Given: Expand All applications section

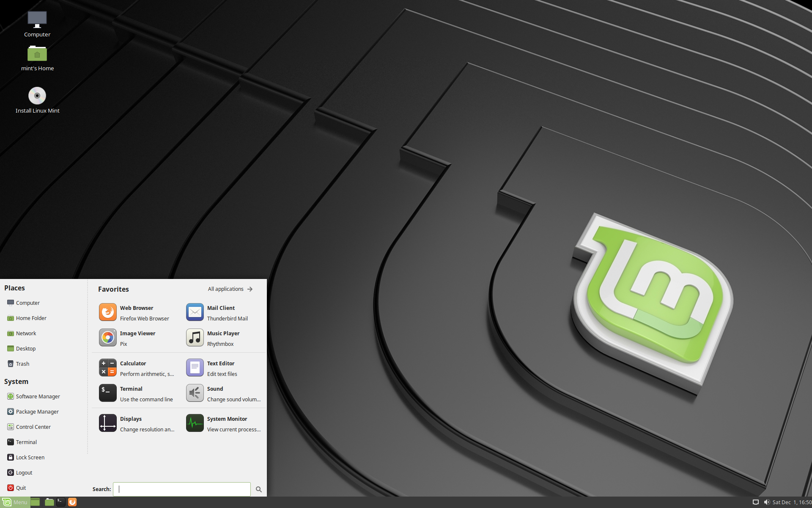Looking at the screenshot, I should [231, 288].
